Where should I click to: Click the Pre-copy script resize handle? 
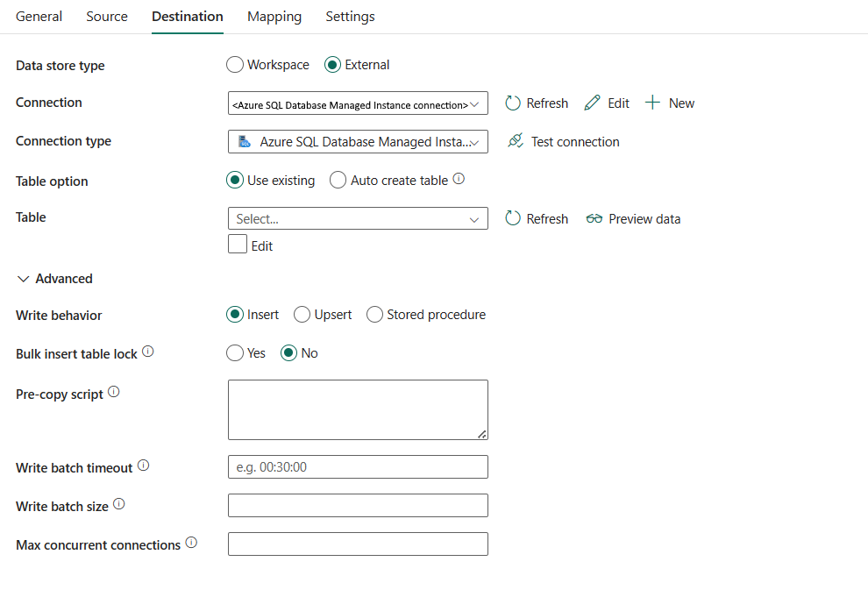click(x=482, y=435)
